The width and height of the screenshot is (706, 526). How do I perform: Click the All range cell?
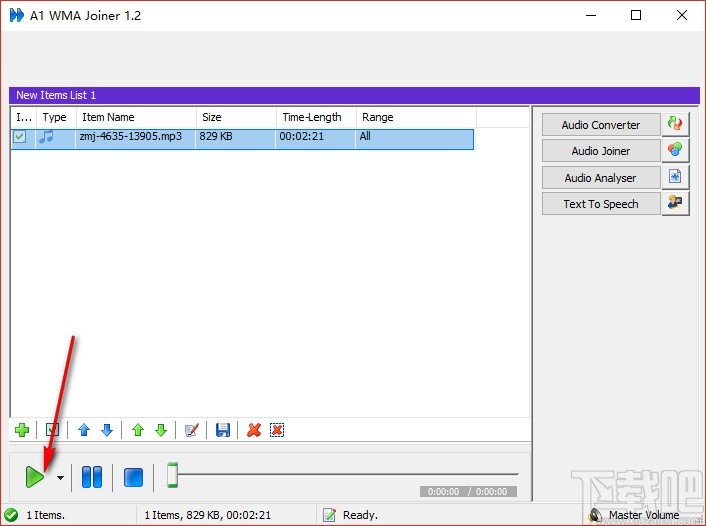[365, 136]
